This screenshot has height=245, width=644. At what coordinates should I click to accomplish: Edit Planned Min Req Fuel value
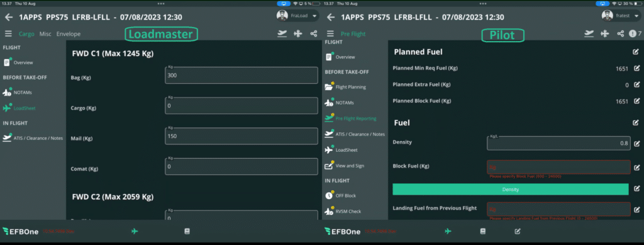click(637, 68)
